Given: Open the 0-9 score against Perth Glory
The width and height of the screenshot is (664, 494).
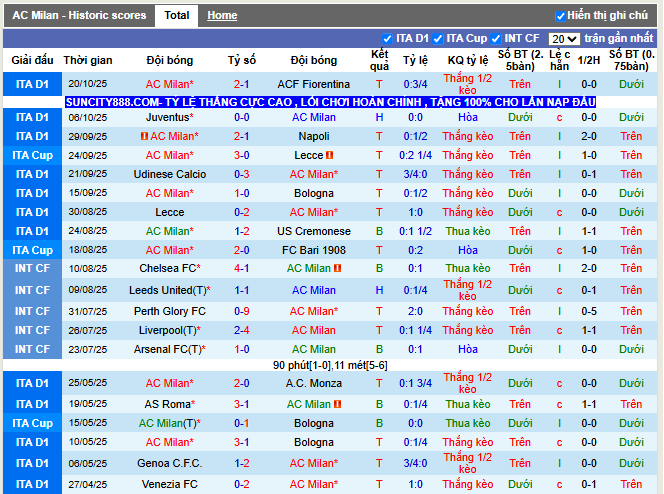Looking at the screenshot, I should tap(241, 311).
